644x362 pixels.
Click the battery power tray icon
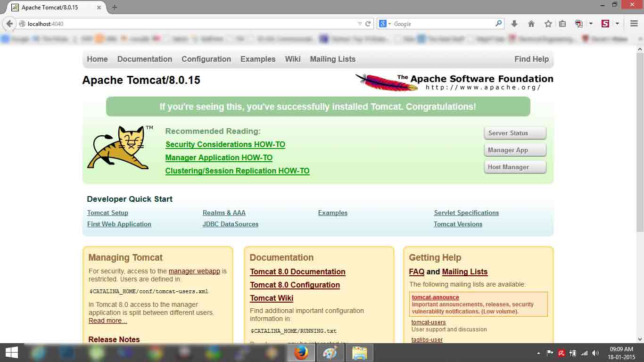click(573, 353)
